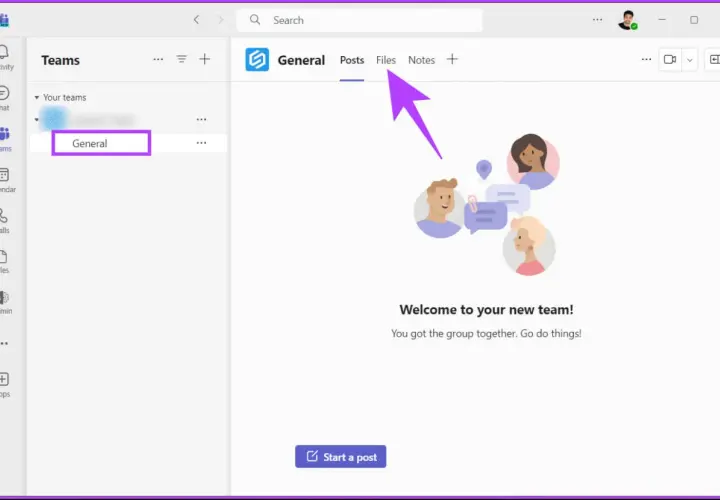Start a meeting with the camera button
The height and width of the screenshot is (500, 720).
click(x=670, y=60)
